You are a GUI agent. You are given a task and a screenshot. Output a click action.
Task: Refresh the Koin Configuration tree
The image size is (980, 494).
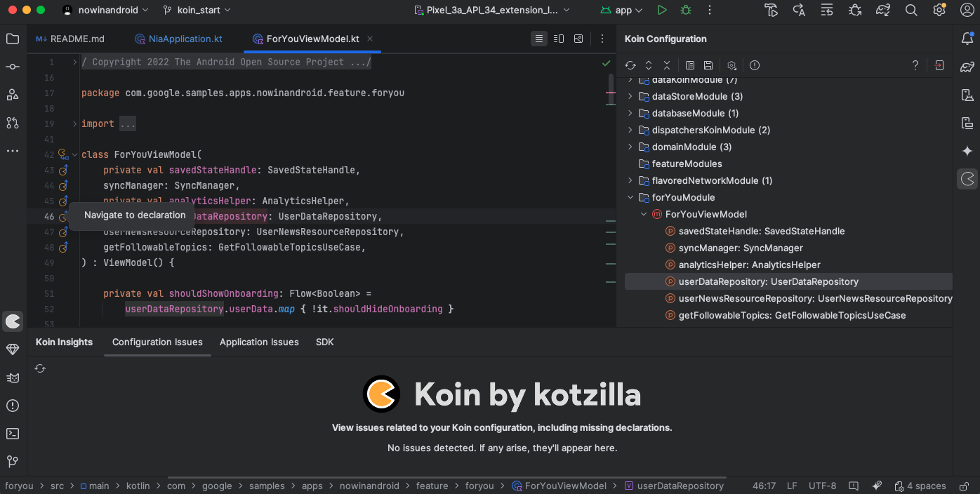[630, 65]
